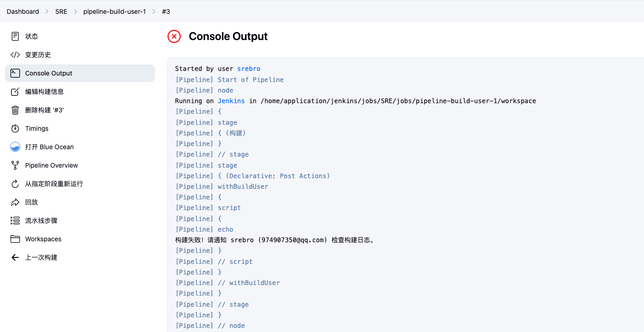Click the 流水线步骤 list icon
The height and width of the screenshot is (332, 644).
15,221
